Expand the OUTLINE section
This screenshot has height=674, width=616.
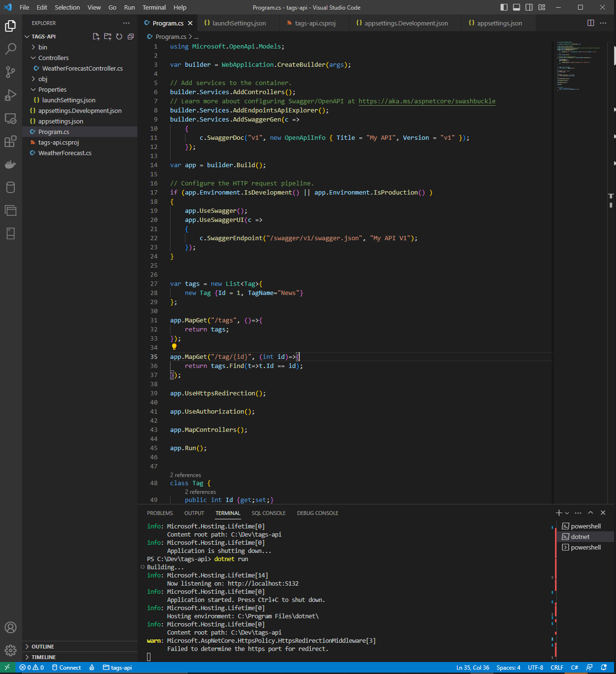(43, 647)
